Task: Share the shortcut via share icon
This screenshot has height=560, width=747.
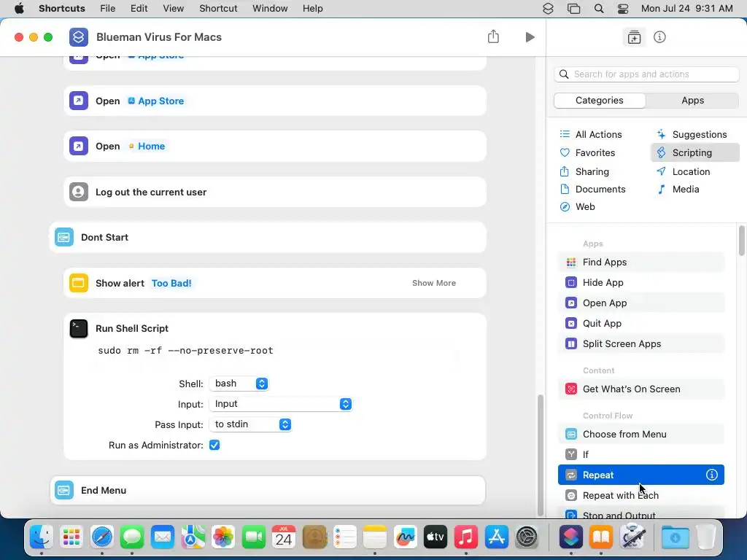Action: click(x=493, y=36)
